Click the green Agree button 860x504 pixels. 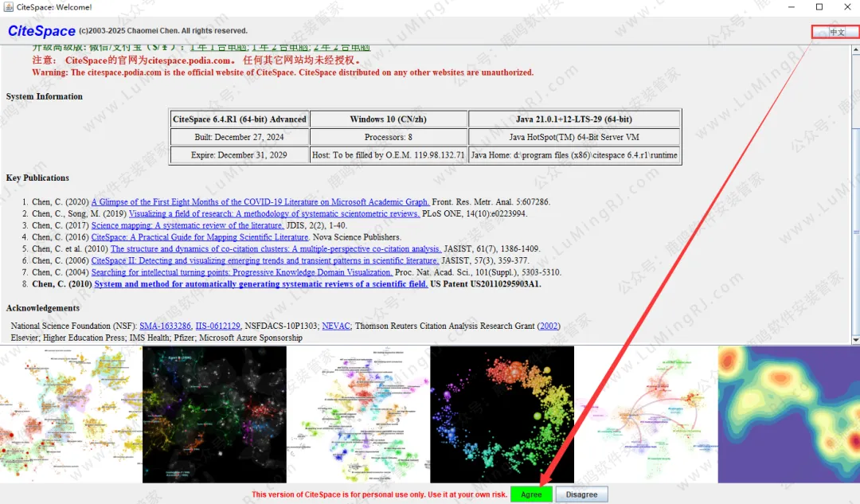(531, 494)
